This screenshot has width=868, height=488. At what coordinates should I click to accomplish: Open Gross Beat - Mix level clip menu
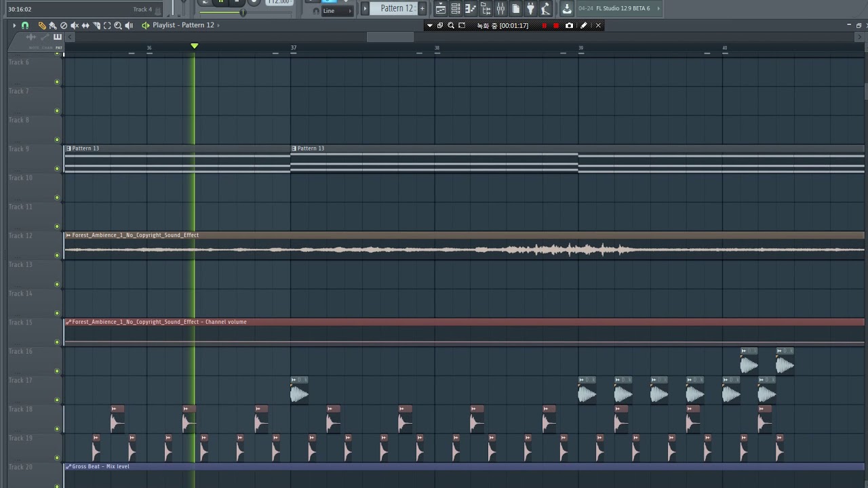click(x=68, y=466)
